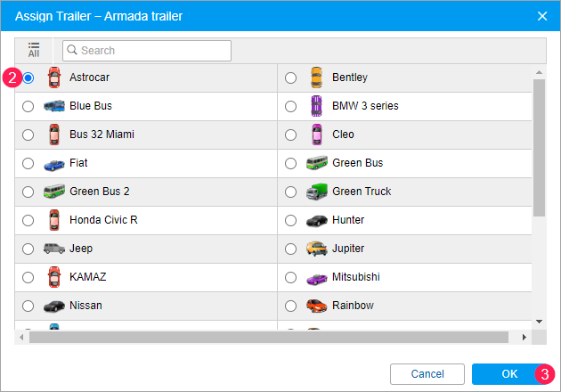Click the Blue Bus vehicle icon
Viewport: 561px width, 392px height.
[x=53, y=106]
